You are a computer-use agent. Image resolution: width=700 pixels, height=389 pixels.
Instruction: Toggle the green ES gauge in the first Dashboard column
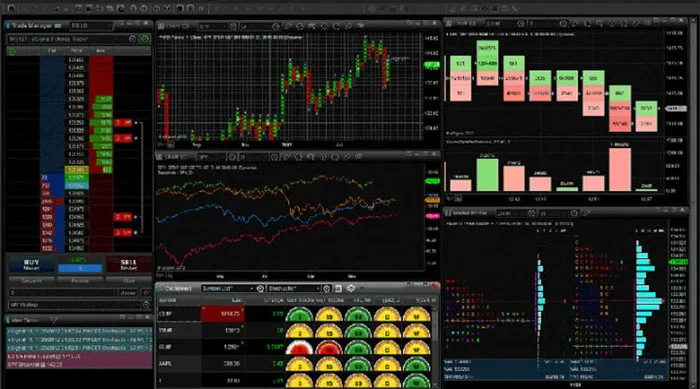coord(300,314)
